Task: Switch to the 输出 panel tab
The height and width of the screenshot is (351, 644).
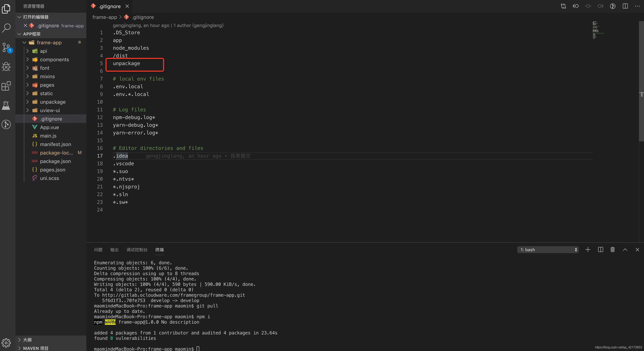Action: [114, 249]
